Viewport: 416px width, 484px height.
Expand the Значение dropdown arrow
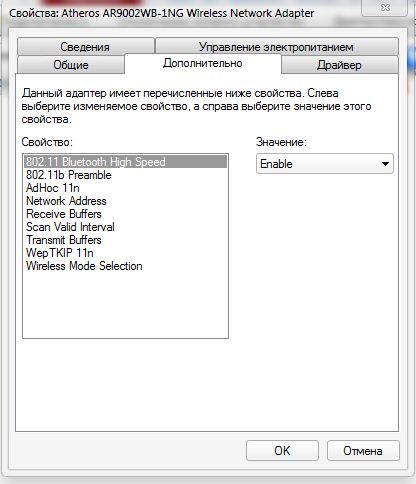coord(385,164)
